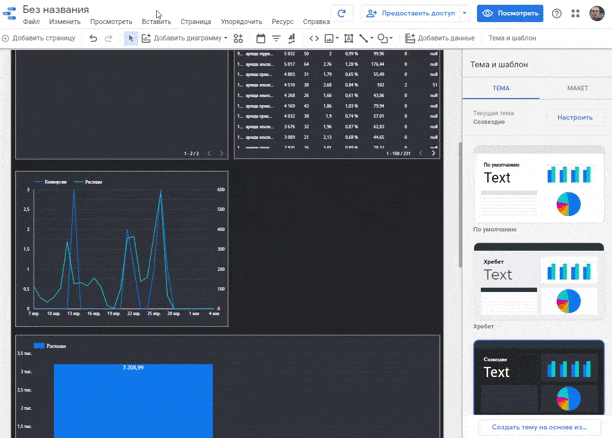Viewport: 612px width, 438px height.
Task: Open Тема и шаблон toolbar button
Action: (512, 38)
